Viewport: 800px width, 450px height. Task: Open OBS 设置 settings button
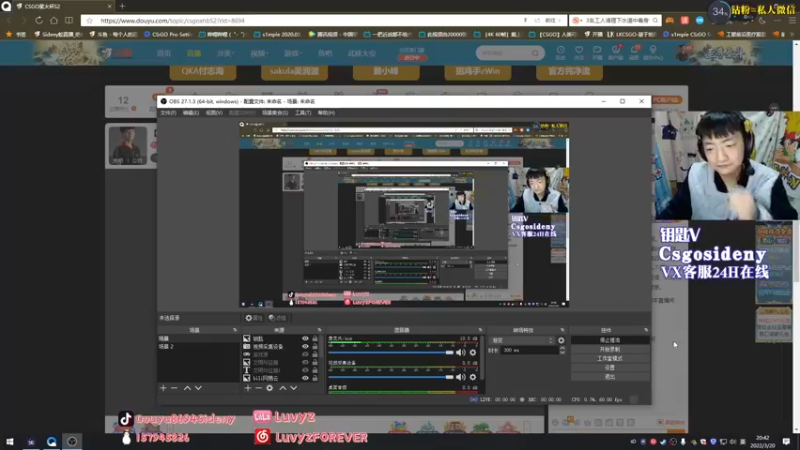pos(610,368)
